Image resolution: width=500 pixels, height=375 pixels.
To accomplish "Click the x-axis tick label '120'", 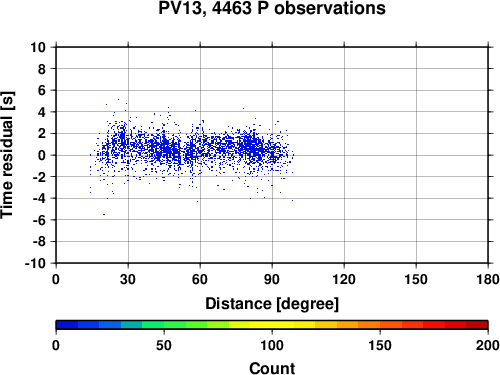I will click(x=344, y=279).
